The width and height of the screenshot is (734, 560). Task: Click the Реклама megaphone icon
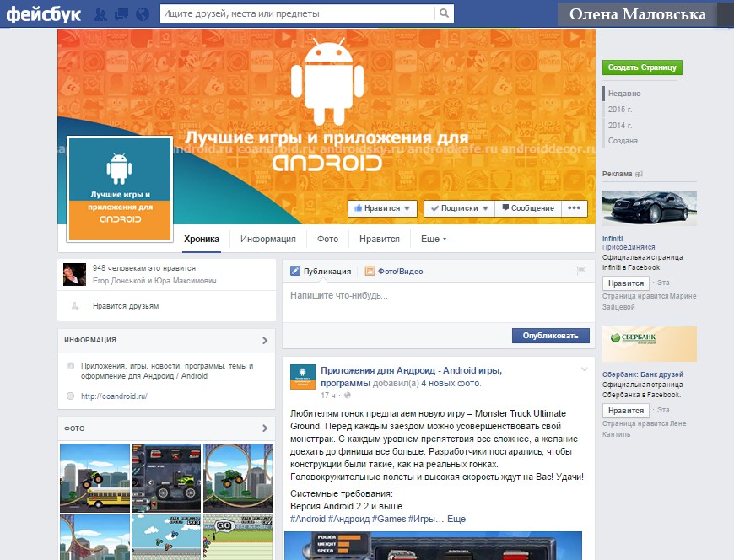pyautogui.click(x=639, y=174)
